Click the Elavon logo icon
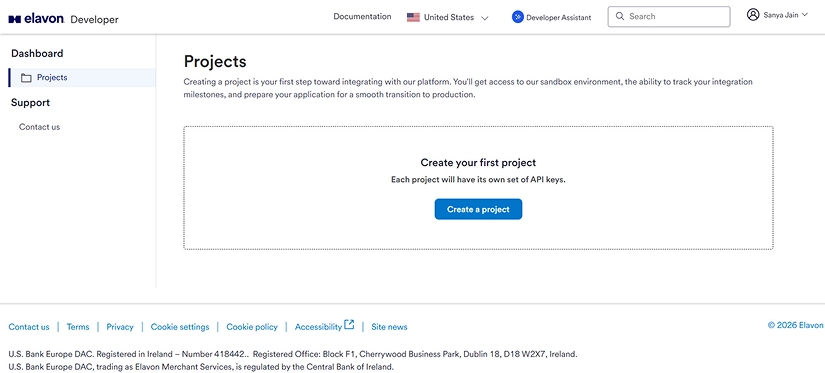The width and height of the screenshot is (825, 373). click(14, 19)
